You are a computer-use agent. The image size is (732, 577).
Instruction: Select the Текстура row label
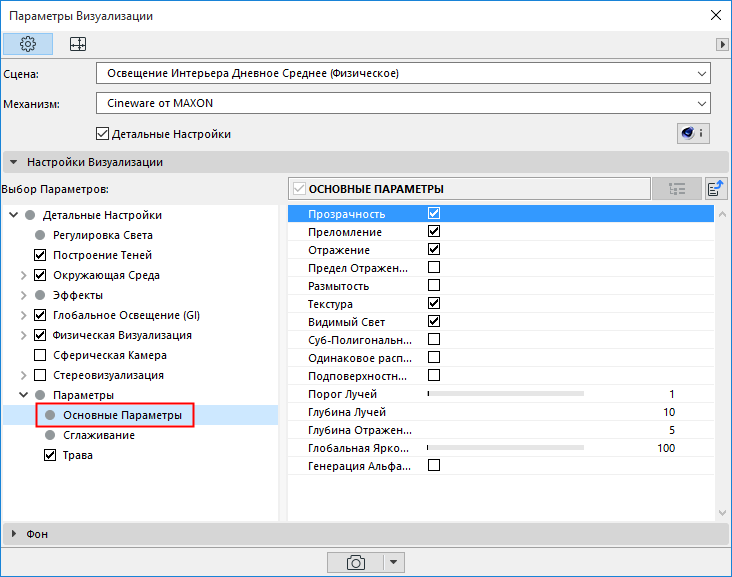pos(330,304)
